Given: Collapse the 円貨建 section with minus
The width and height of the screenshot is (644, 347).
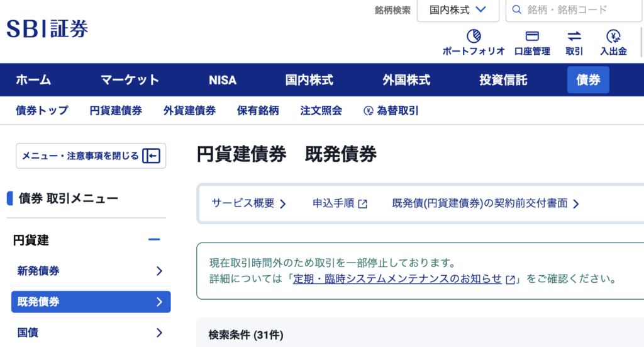Looking at the screenshot, I should tap(154, 239).
